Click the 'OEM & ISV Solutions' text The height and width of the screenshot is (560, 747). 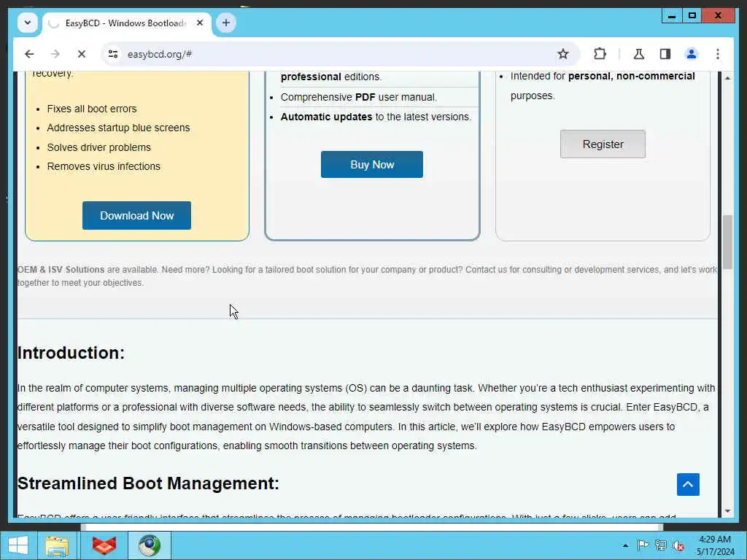click(61, 270)
